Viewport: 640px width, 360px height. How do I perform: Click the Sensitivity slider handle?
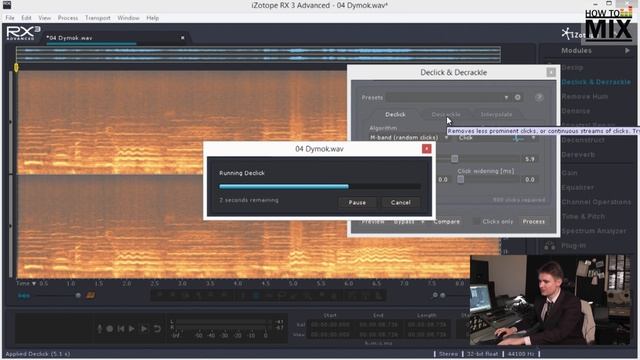[x=454, y=159]
